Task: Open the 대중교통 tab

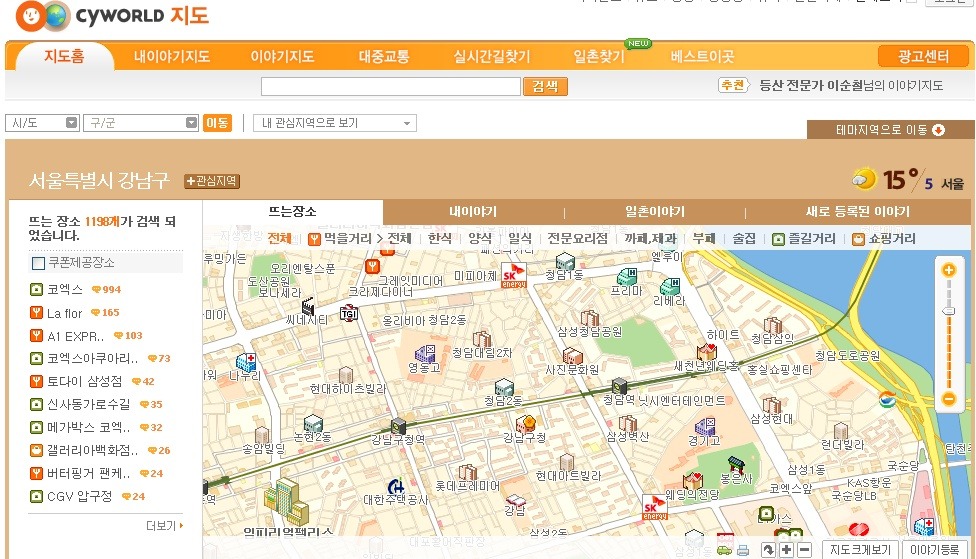Action: [383, 56]
